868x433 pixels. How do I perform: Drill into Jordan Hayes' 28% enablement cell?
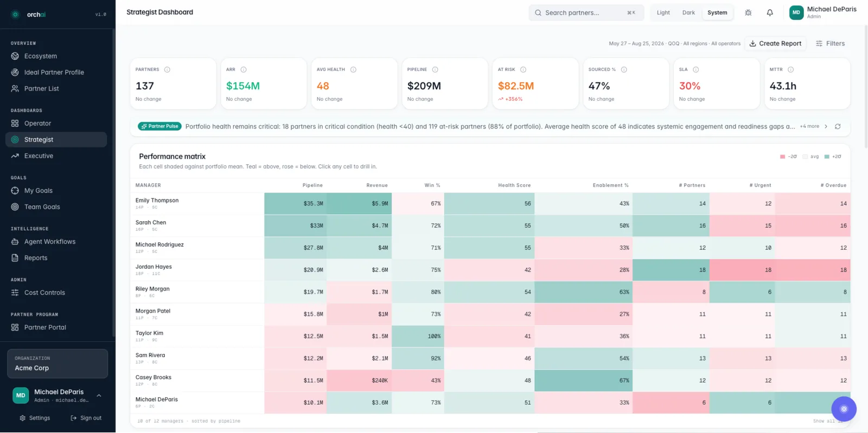[x=583, y=270]
